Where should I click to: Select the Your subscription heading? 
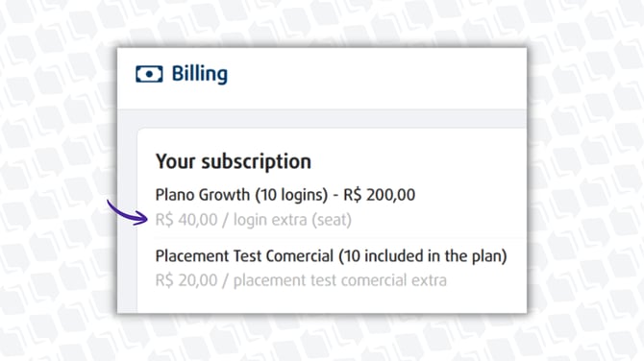tap(233, 161)
